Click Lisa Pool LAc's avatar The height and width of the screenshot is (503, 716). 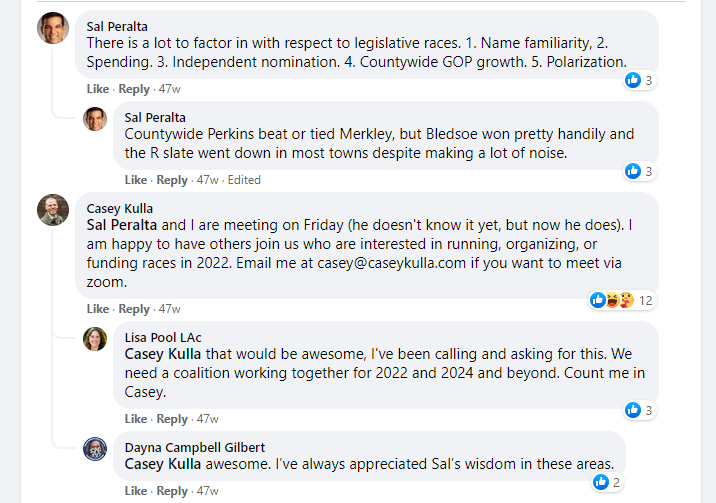coord(95,339)
